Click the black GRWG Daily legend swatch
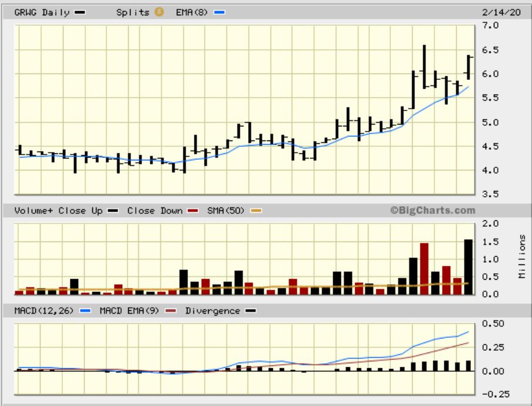 pos(80,12)
